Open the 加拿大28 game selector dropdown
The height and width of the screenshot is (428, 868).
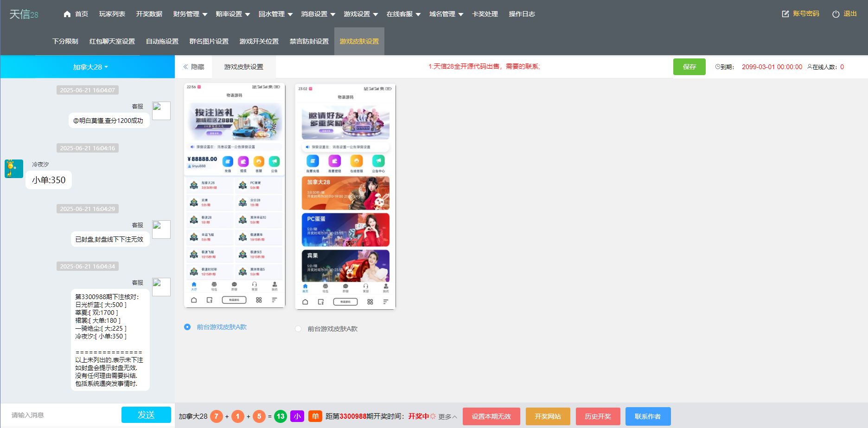click(x=89, y=67)
